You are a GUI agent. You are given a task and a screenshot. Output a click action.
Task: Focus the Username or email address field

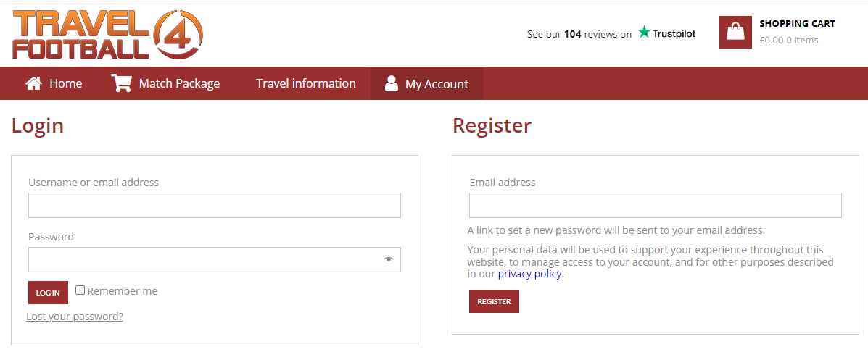[x=215, y=205]
